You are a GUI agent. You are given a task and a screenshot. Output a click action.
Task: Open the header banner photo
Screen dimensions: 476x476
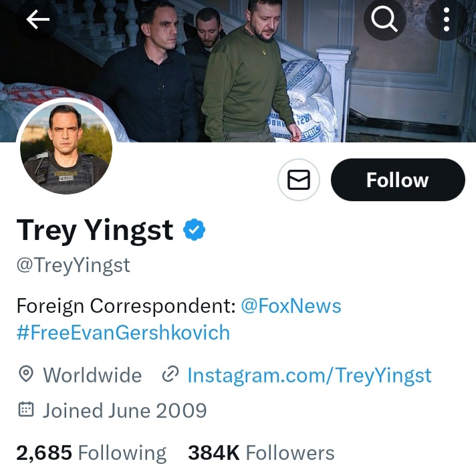point(238,71)
